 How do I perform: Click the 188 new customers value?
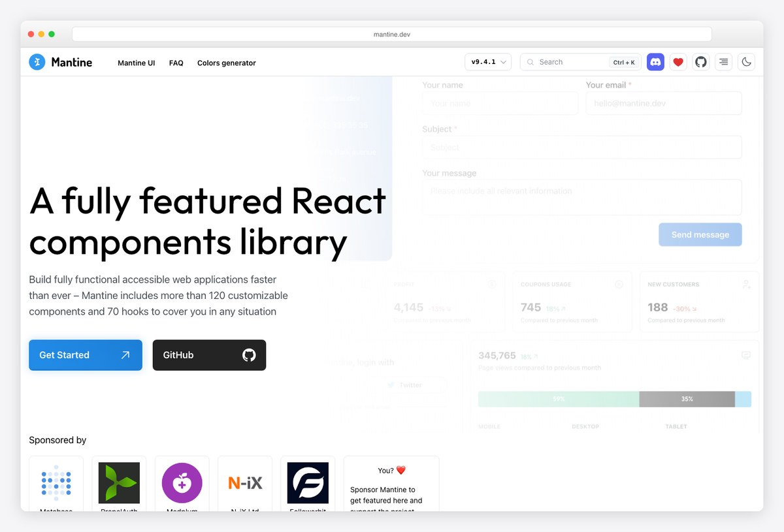658,307
